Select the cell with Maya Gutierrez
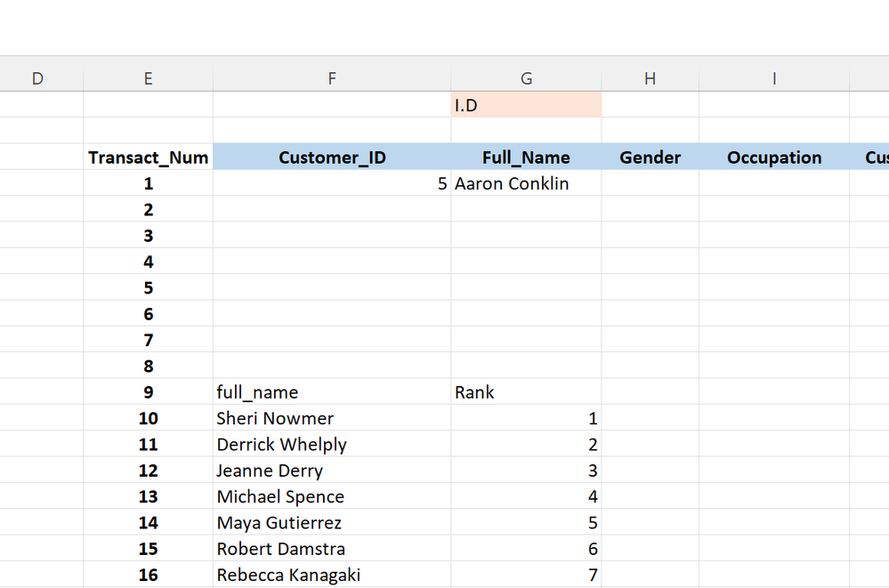The width and height of the screenshot is (889, 588). tap(331, 522)
